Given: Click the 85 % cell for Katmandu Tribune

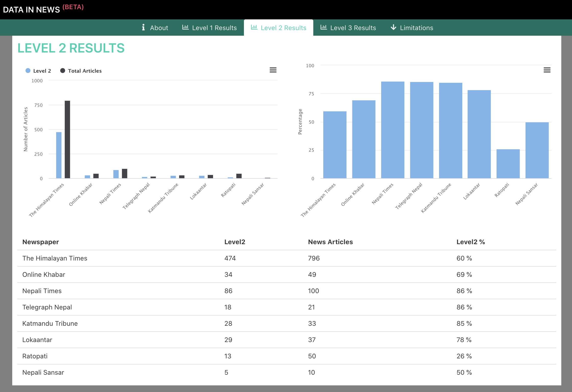Looking at the screenshot, I should pyautogui.click(x=464, y=323).
